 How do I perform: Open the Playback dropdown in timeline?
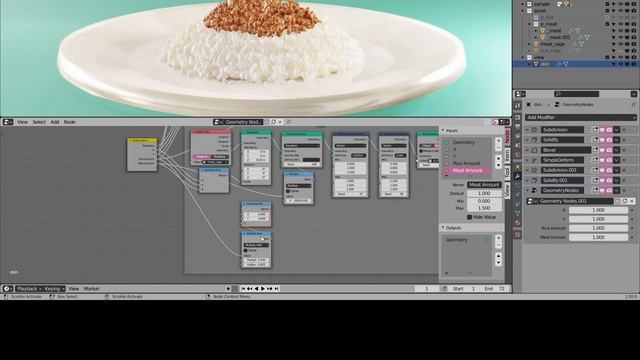[x=29, y=289]
